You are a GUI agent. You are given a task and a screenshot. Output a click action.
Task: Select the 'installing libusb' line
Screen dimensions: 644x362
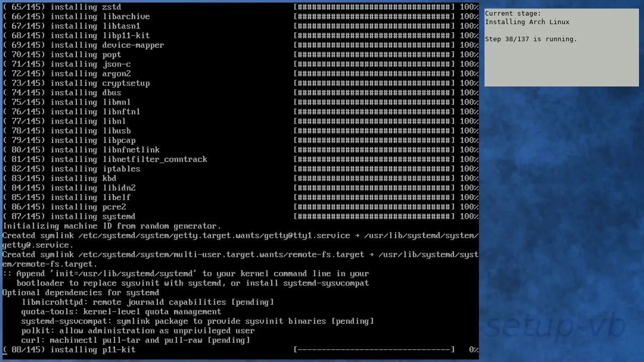pyautogui.click(x=240, y=131)
